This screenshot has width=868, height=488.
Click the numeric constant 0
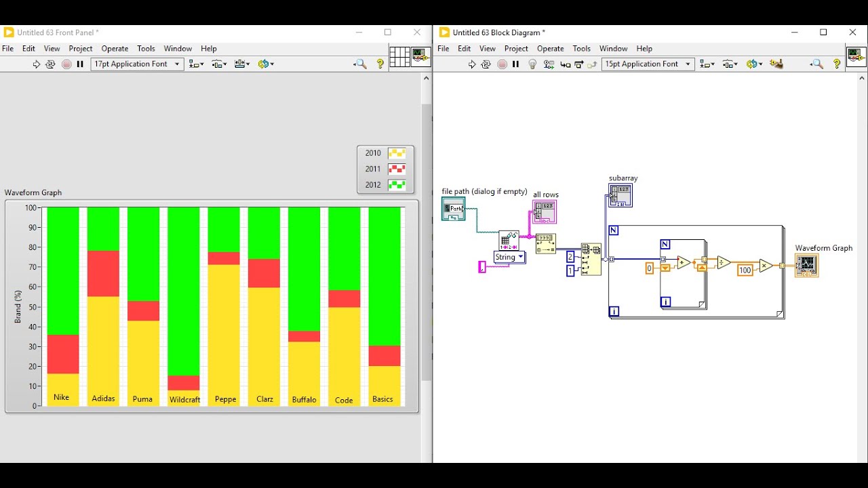tap(649, 268)
